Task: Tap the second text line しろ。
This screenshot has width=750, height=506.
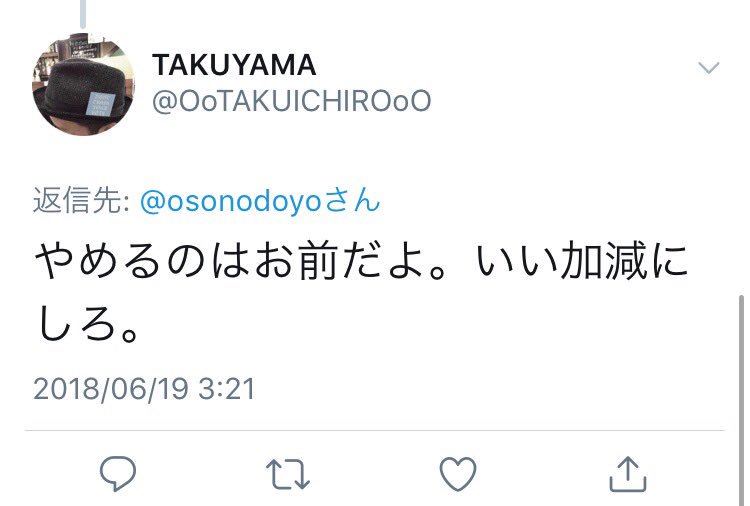Action: [x=88, y=324]
